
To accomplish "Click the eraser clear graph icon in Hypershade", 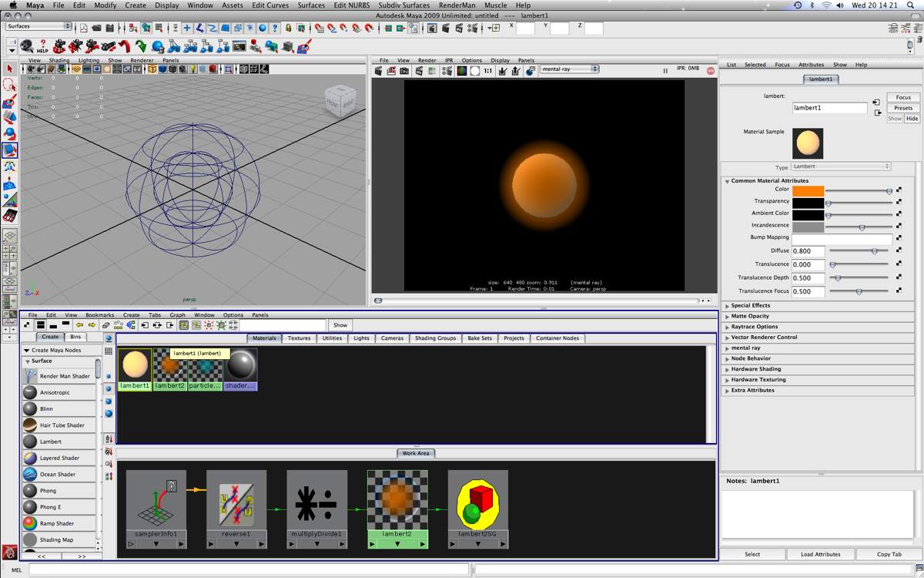I will (x=105, y=325).
